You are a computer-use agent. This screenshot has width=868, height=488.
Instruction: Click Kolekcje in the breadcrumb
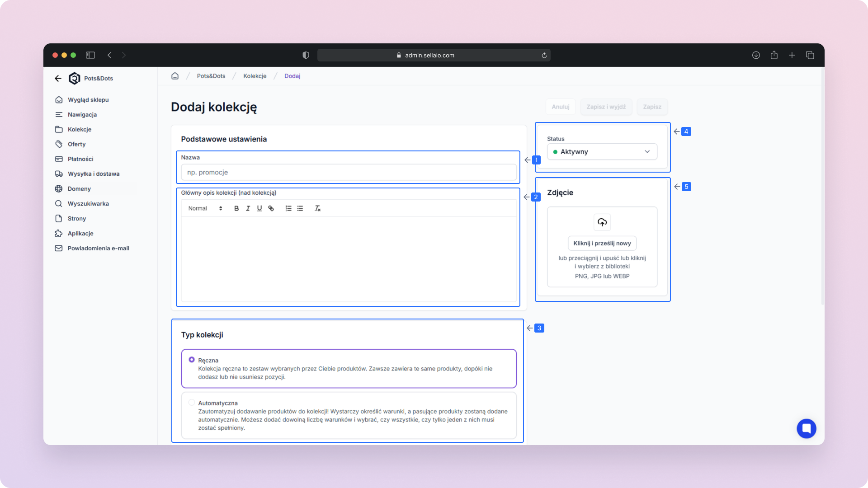255,76
